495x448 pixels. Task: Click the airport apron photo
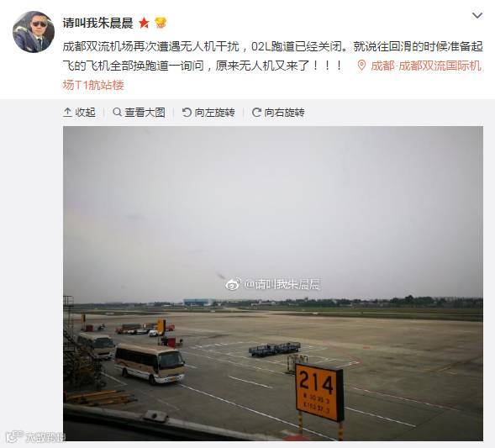pyautogui.click(x=273, y=283)
